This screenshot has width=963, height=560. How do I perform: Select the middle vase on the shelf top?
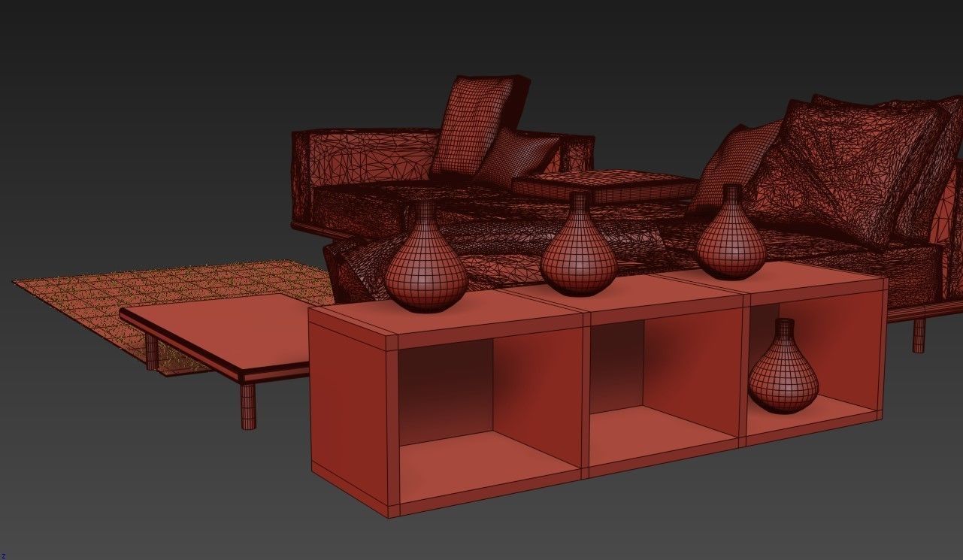click(578, 244)
